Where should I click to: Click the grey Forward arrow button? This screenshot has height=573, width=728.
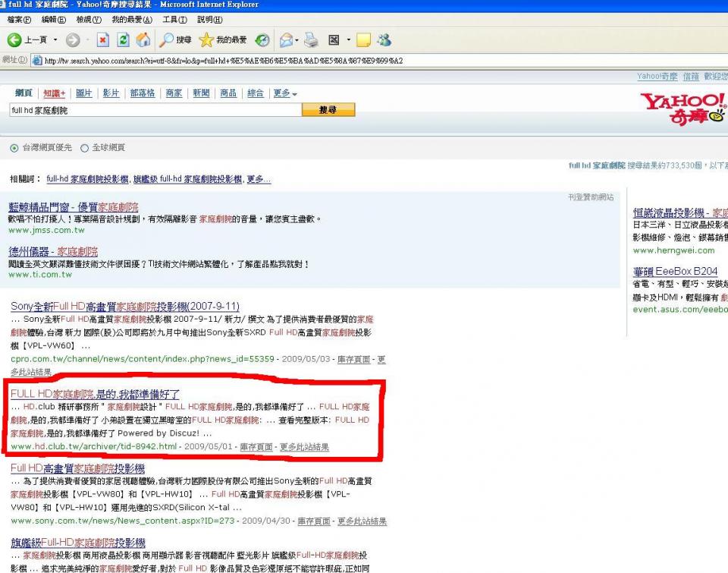tap(73, 40)
